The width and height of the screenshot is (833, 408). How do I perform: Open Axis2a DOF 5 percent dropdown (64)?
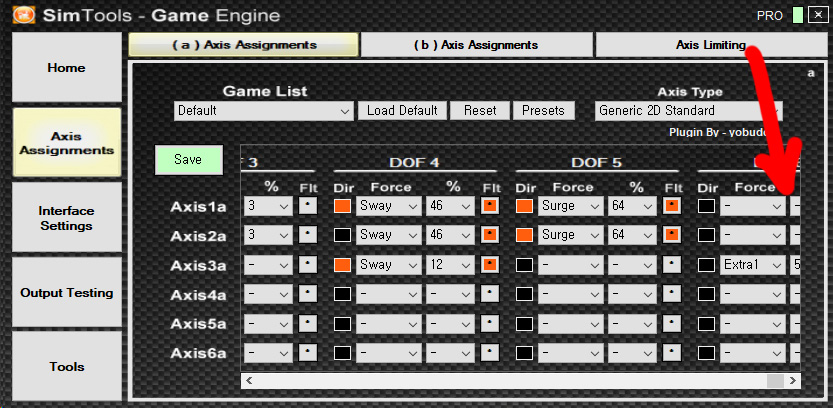[x=632, y=235]
